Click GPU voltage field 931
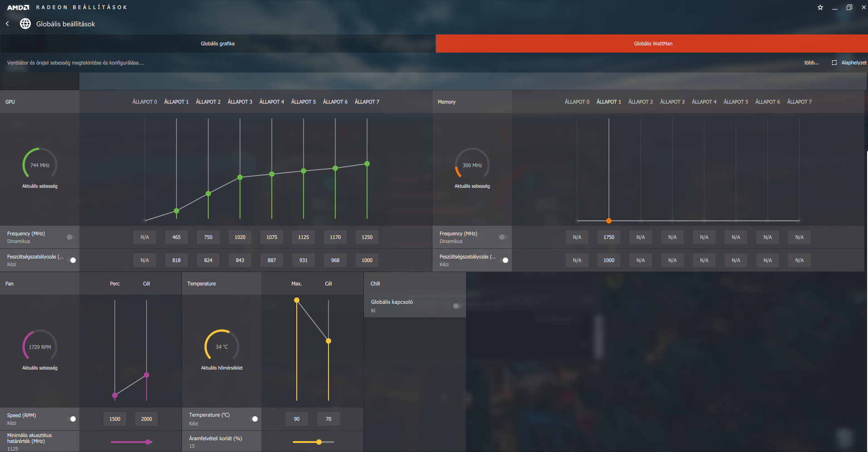This screenshot has width=868, height=452. tap(304, 260)
